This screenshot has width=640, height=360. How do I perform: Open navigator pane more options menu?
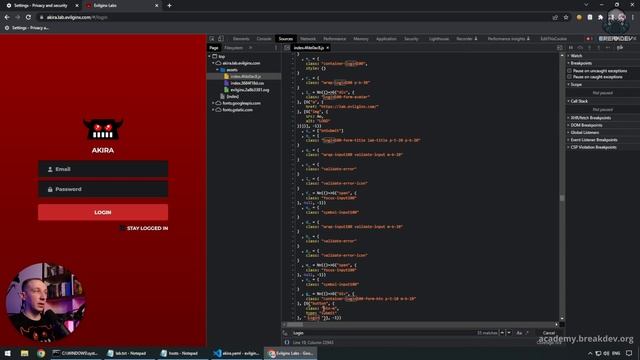pyautogui.click(x=276, y=48)
